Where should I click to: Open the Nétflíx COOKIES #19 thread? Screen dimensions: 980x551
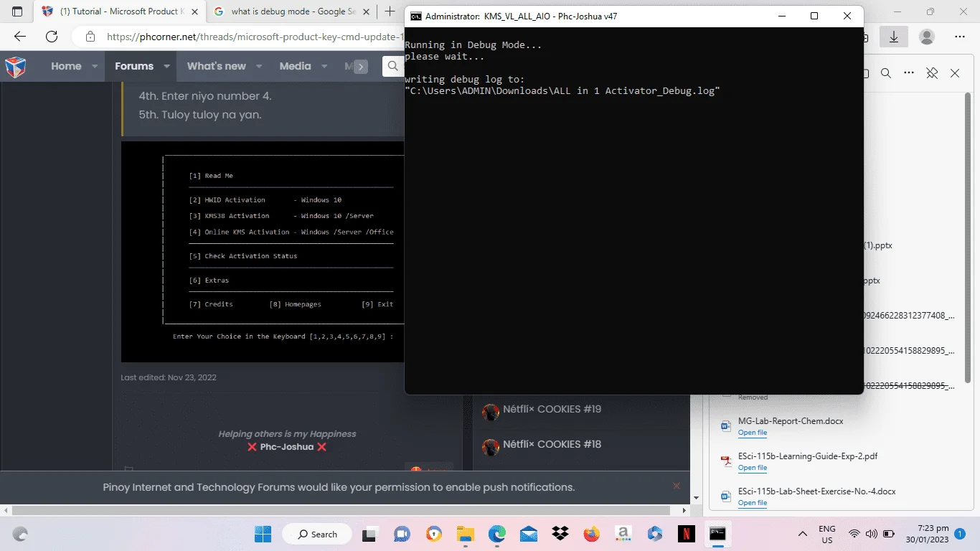pos(552,409)
